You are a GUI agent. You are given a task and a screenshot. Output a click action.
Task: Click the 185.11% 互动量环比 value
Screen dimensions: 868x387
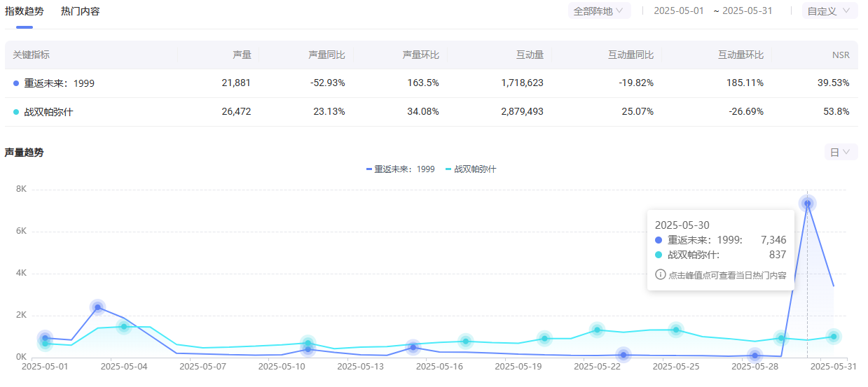pos(745,83)
